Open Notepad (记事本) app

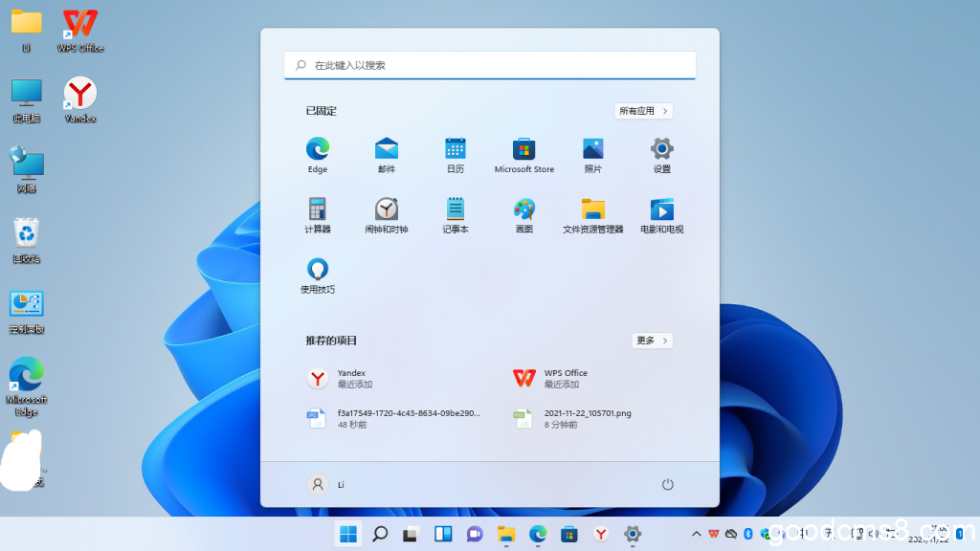click(x=455, y=215)
